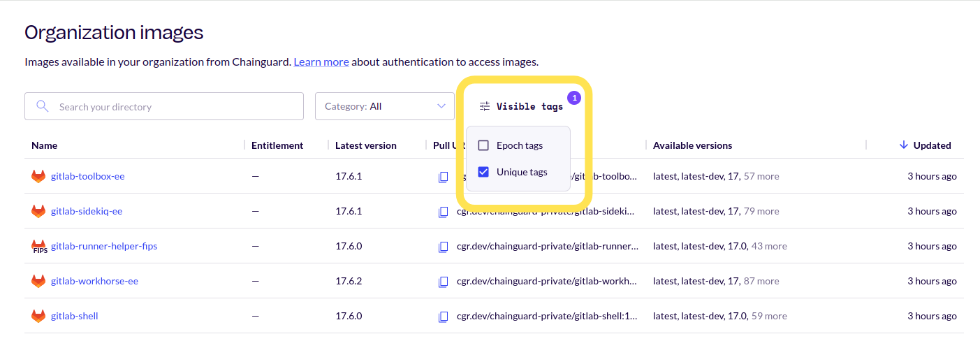
Task: Open the gitlab-runner-helper-fips image link
Action: 104,246
